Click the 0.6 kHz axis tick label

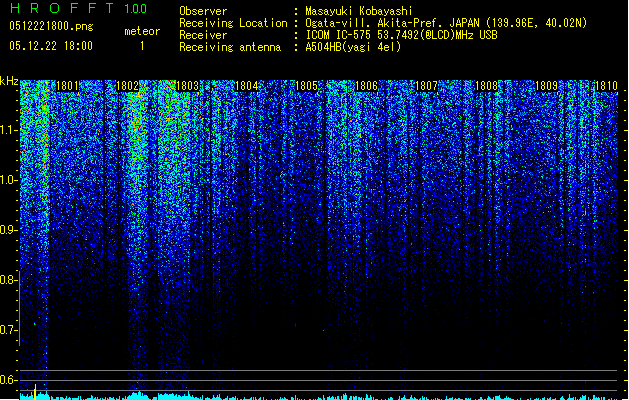click(x=8, y=380)
